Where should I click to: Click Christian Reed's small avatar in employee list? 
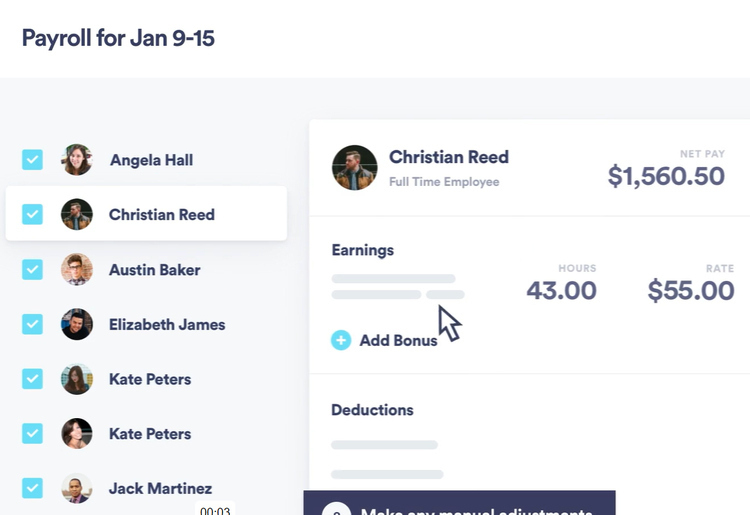[77, 214]
